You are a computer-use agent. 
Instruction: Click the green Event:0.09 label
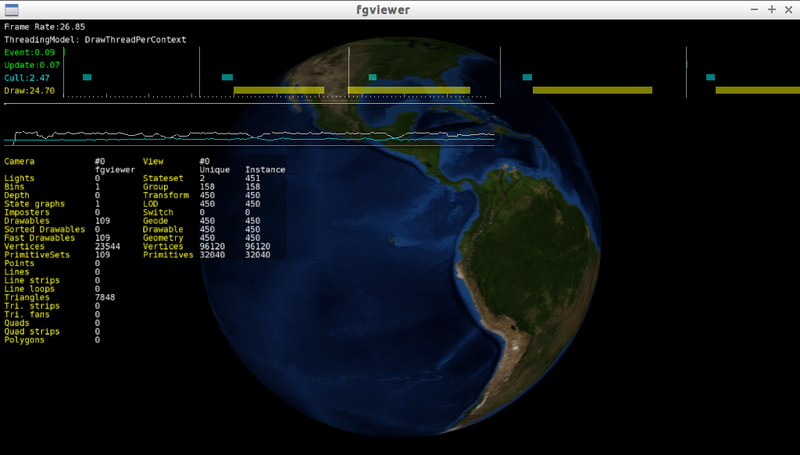click(30, 53)
